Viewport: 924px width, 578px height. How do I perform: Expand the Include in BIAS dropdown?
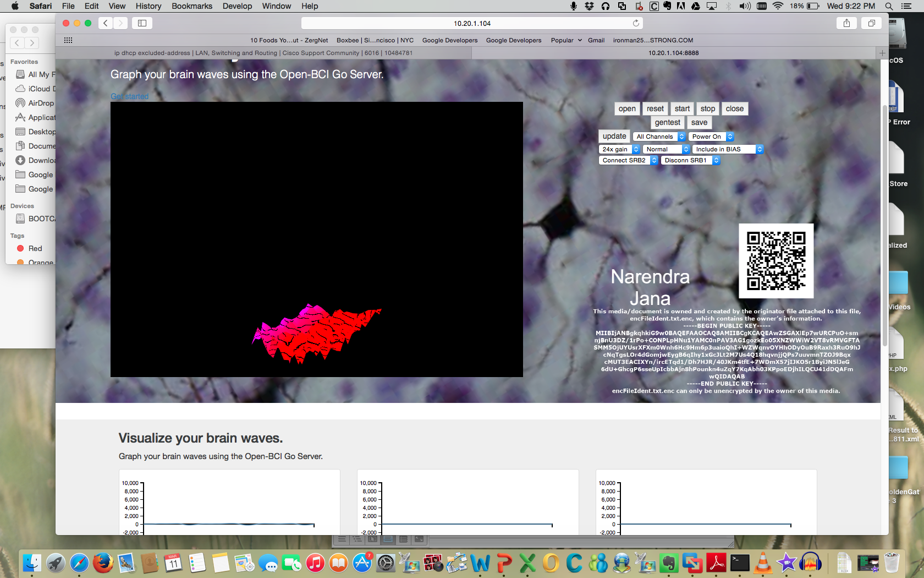point(728,149)
